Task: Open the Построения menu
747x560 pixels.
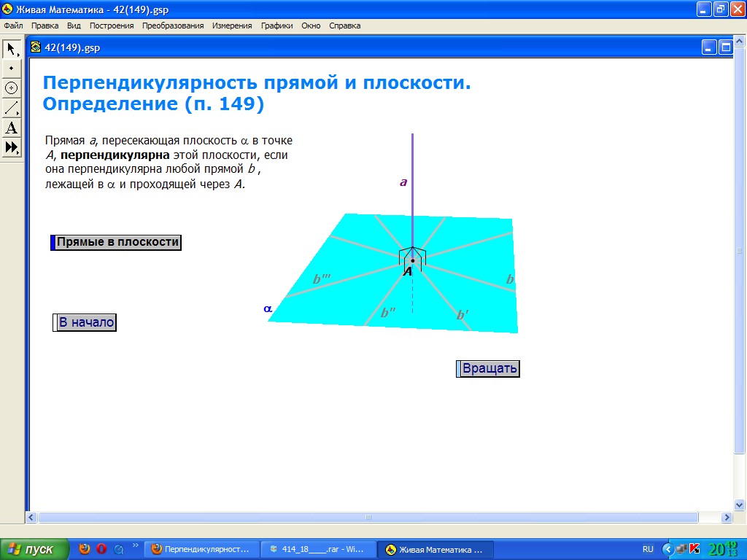Action: pos(112,26)
